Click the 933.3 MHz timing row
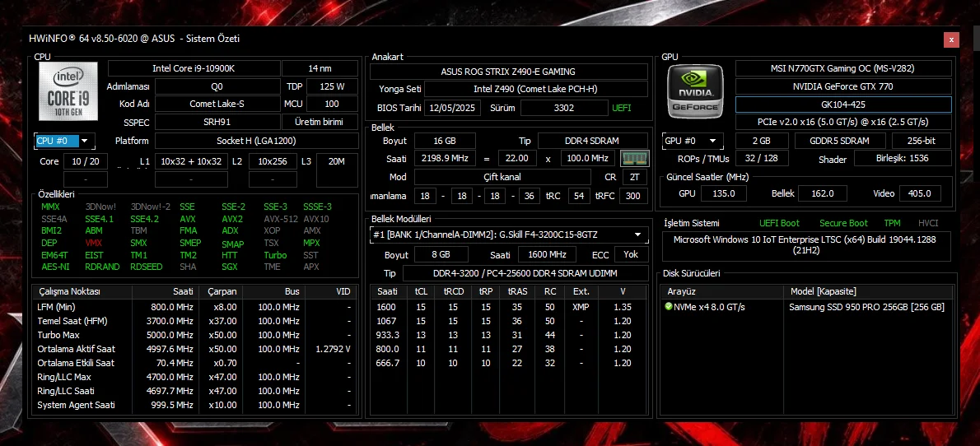The width and height of the screenshot is (980, 446). (x=509, y=335)
